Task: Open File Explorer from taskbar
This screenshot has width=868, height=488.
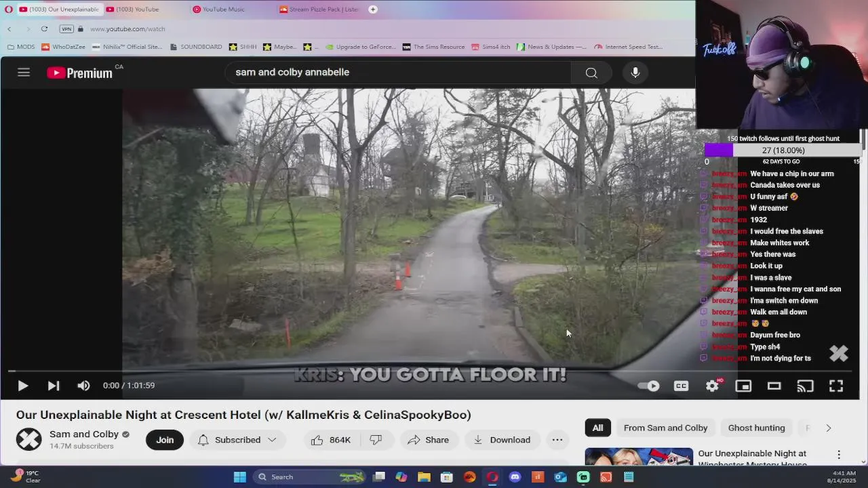Action: 425,477
